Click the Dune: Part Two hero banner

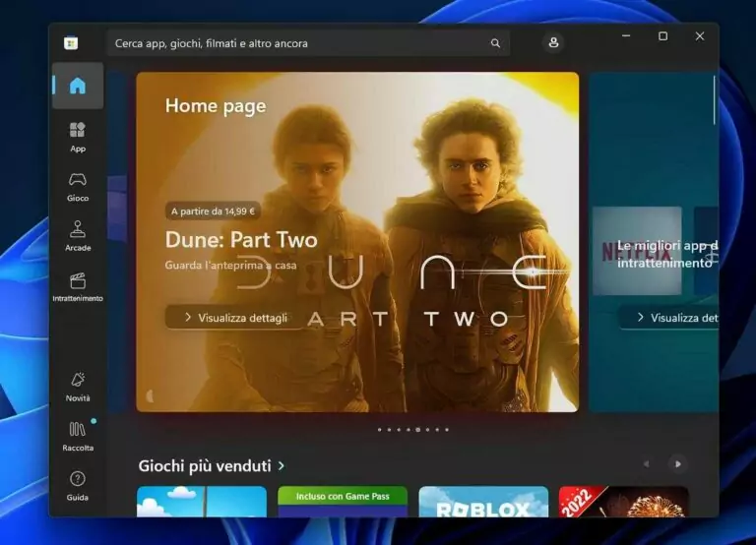click(x=357, y=242)
